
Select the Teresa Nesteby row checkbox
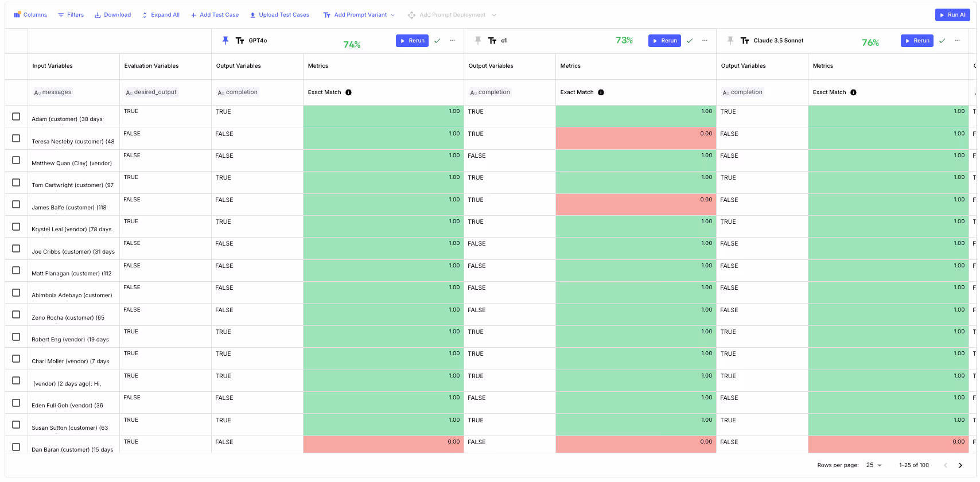[x=16, y=138]
